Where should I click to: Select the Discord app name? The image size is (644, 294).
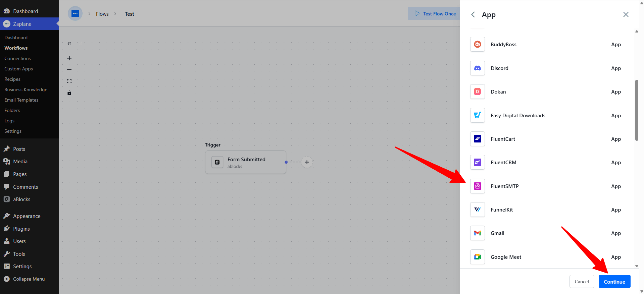click(x=499, y=68)
